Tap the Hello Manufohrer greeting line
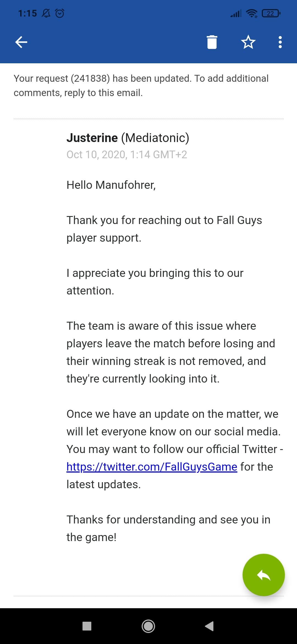This screenshot has width=297, height=644. [111, 185]
